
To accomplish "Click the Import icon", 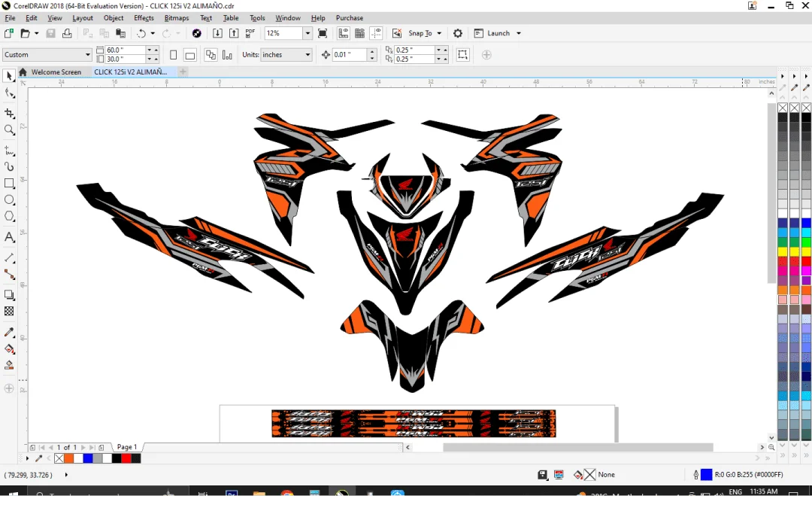I will click(217, 33).
